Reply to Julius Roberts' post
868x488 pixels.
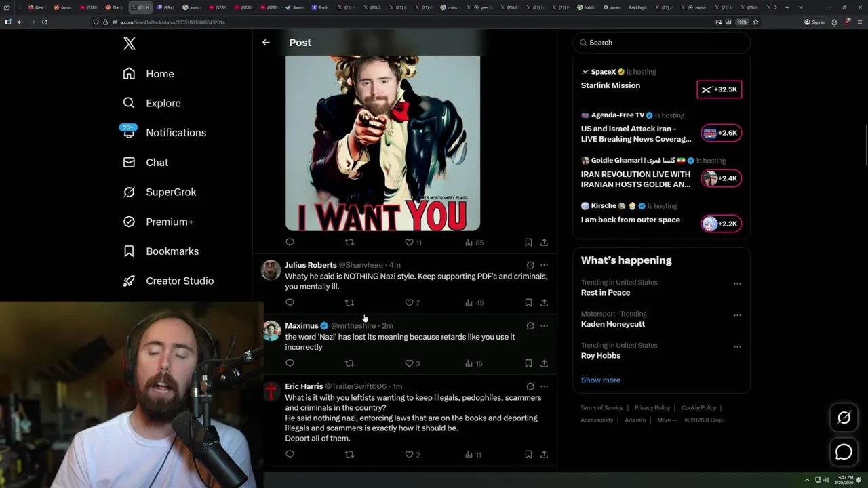pos(290,302)
